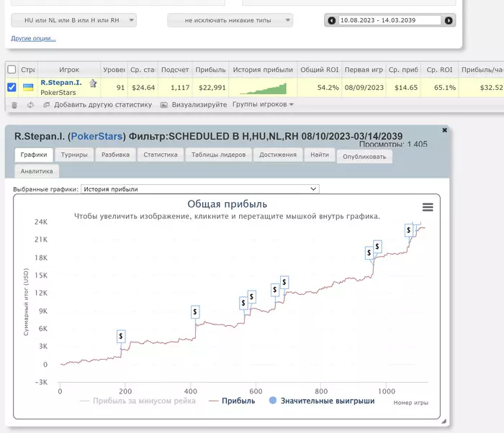
Task: Click previous date range arrow
Action: [x=332, y=21]
